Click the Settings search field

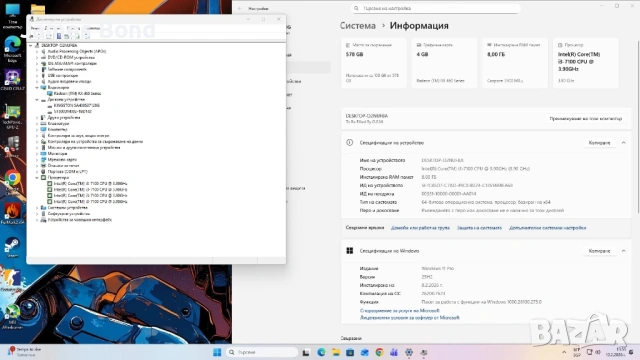tap(435, 8)
